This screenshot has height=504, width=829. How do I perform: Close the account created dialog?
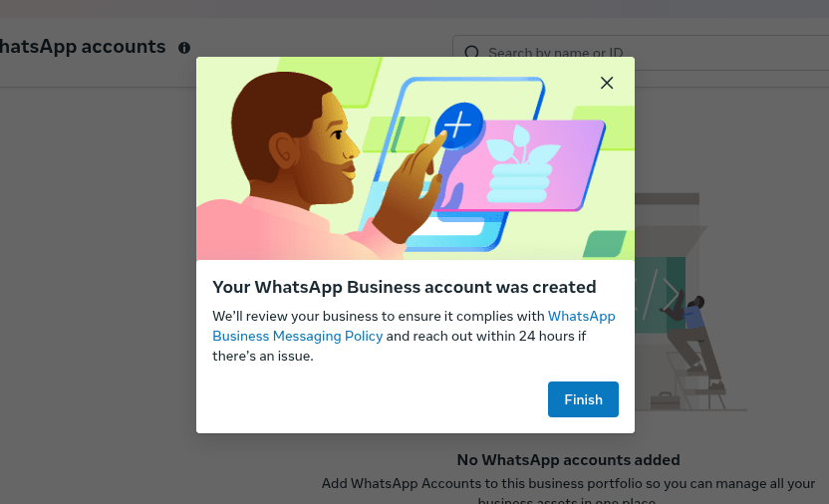[x=607, y=83]
